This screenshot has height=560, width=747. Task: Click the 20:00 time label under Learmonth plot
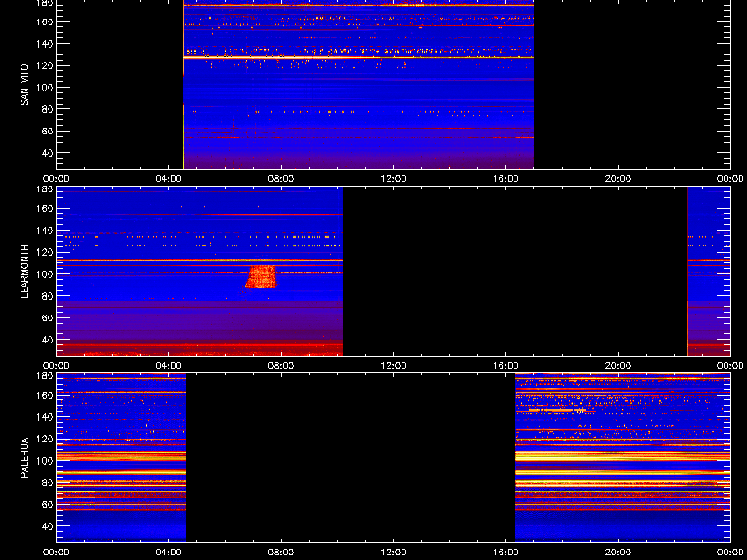click(x=618, y=365)
